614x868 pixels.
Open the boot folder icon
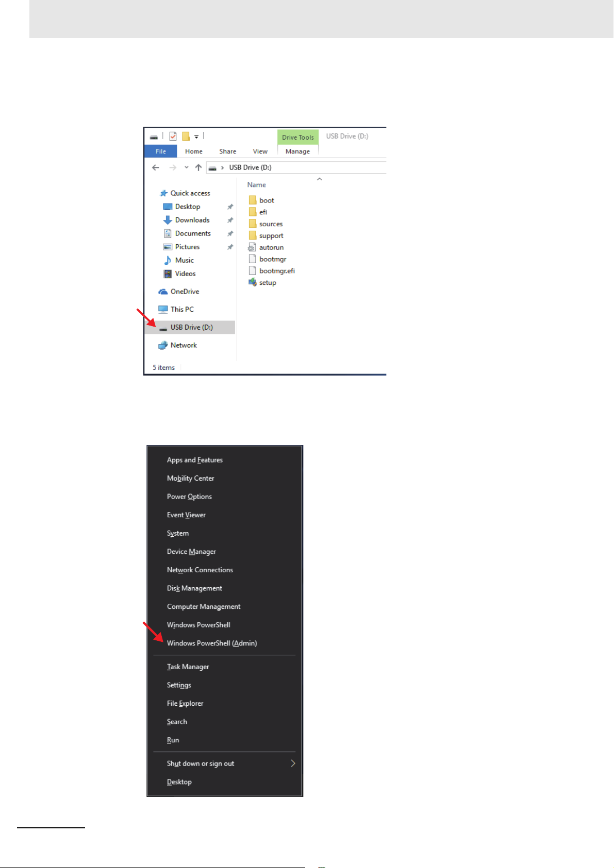[x=253, y=200]
